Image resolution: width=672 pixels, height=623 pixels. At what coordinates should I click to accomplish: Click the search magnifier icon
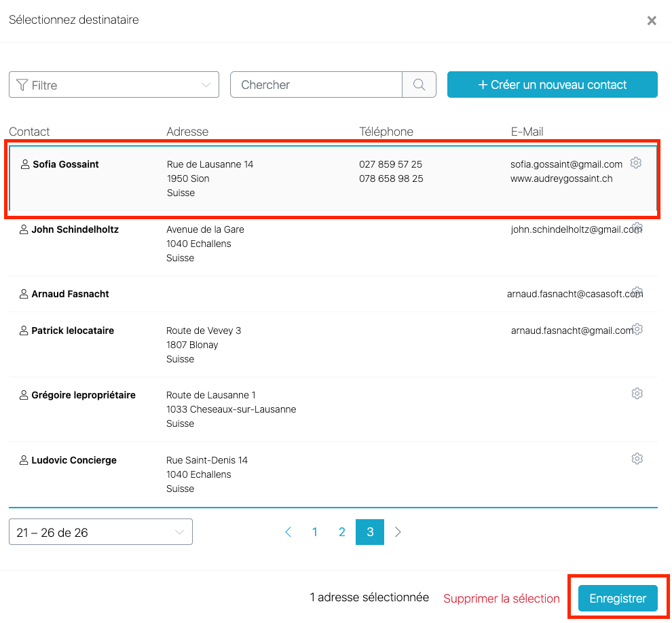point(419,85)
